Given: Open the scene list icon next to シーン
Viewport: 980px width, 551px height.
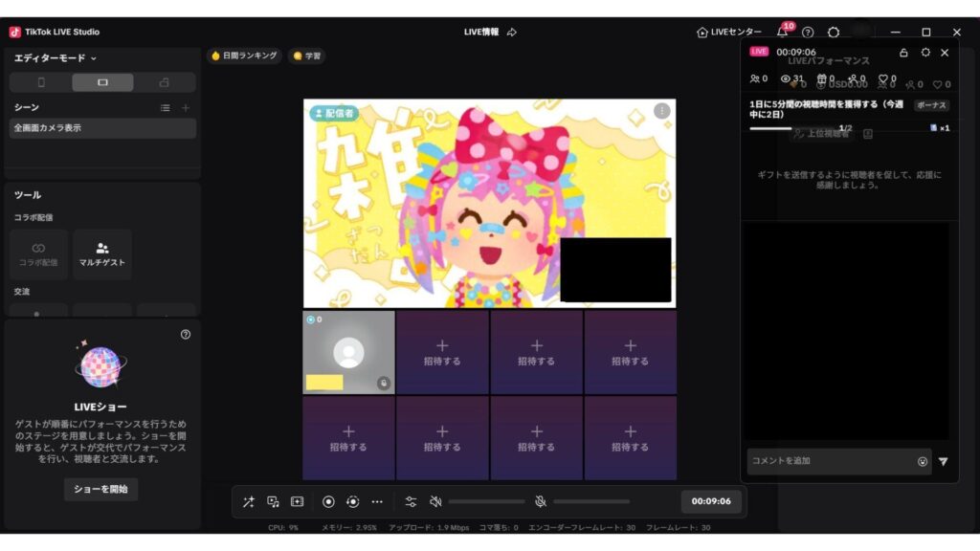Looking at the screenshot, I should coord(166,108).
